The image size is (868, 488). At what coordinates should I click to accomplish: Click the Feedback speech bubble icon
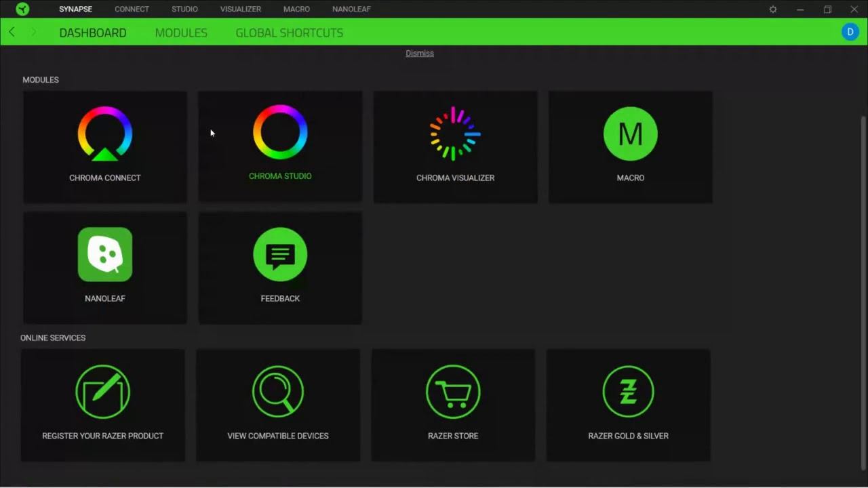click(x=280, y=254)
